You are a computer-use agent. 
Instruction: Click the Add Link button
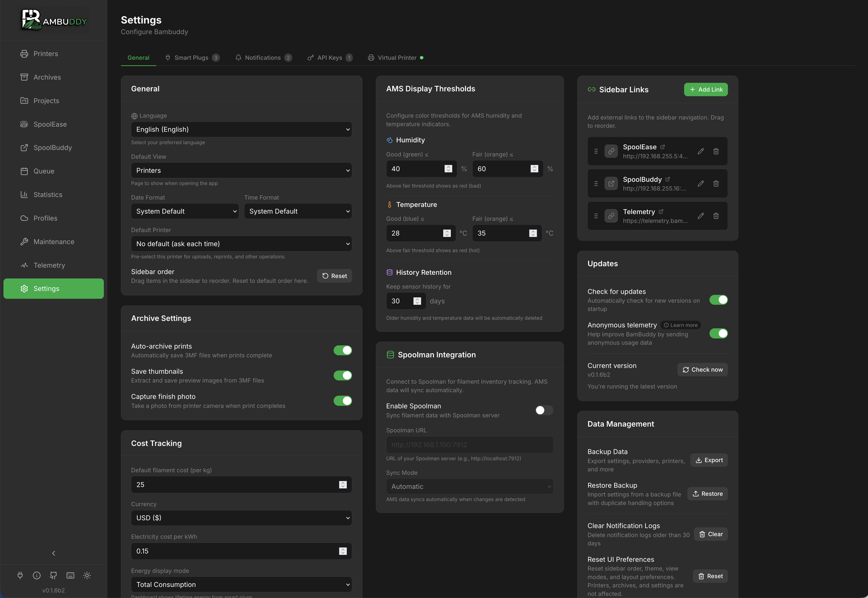coord(706,90)
